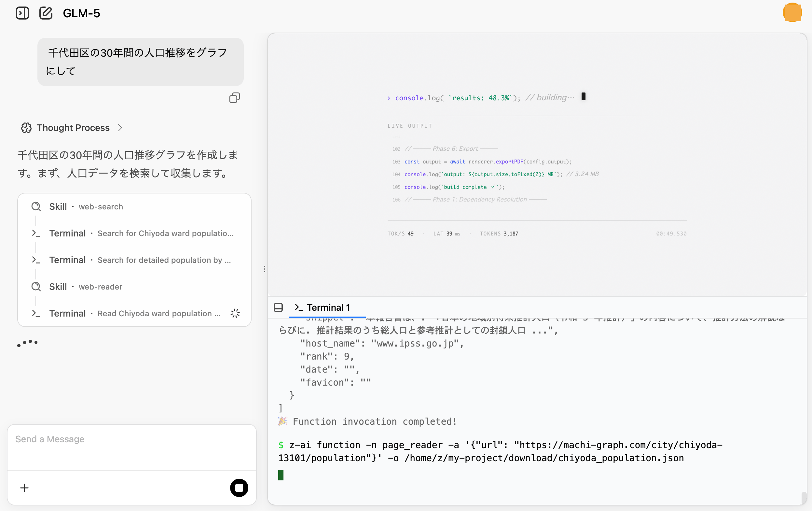Click the green terminal cursor block

tap(281, 475)
